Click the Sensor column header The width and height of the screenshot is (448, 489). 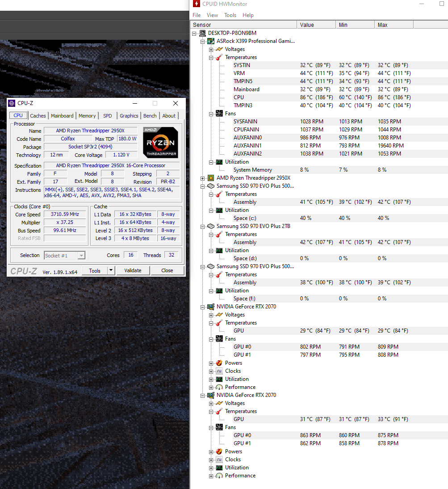click(243, 25)
